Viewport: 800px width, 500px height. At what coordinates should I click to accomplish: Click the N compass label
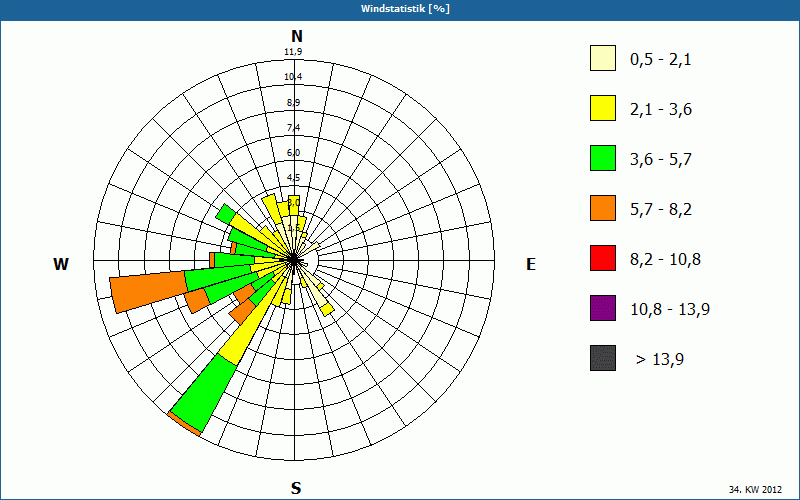pyautogui.click(x=297, y=36)
